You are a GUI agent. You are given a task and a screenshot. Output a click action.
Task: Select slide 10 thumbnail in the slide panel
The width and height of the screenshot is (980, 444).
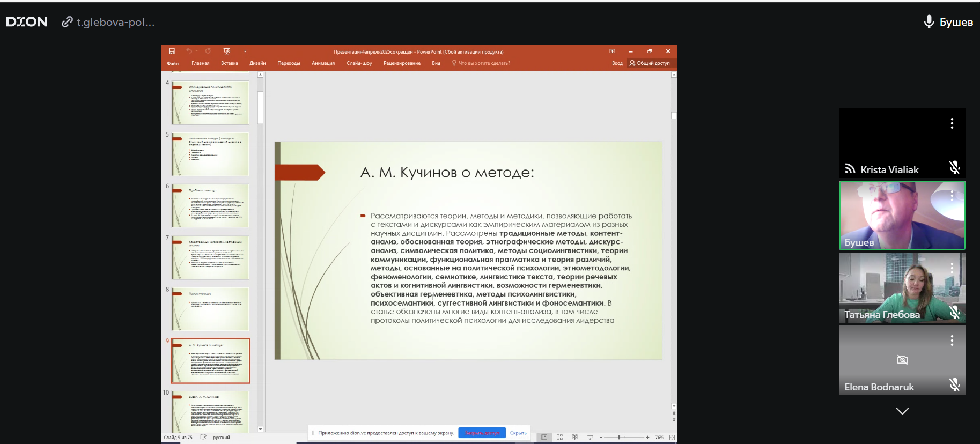coord(210,411)
